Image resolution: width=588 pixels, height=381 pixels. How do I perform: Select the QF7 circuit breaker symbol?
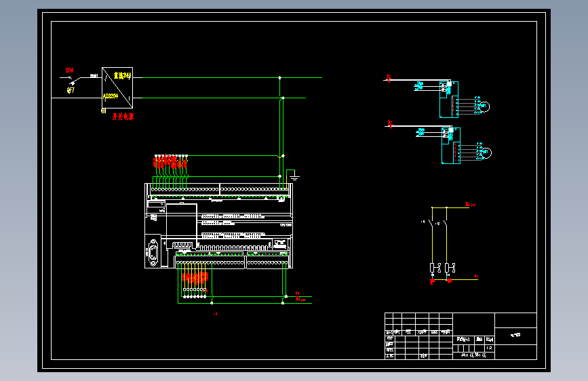click(73, 79)
